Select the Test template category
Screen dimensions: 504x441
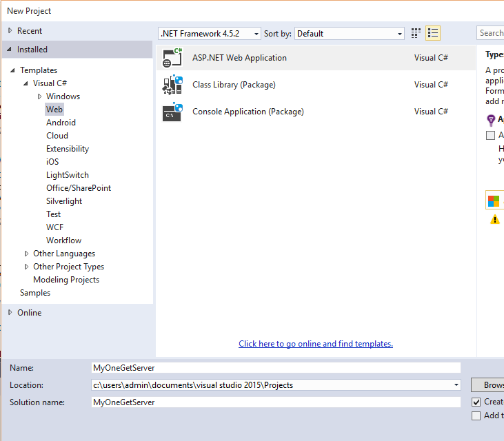click(x=53, y=214)
